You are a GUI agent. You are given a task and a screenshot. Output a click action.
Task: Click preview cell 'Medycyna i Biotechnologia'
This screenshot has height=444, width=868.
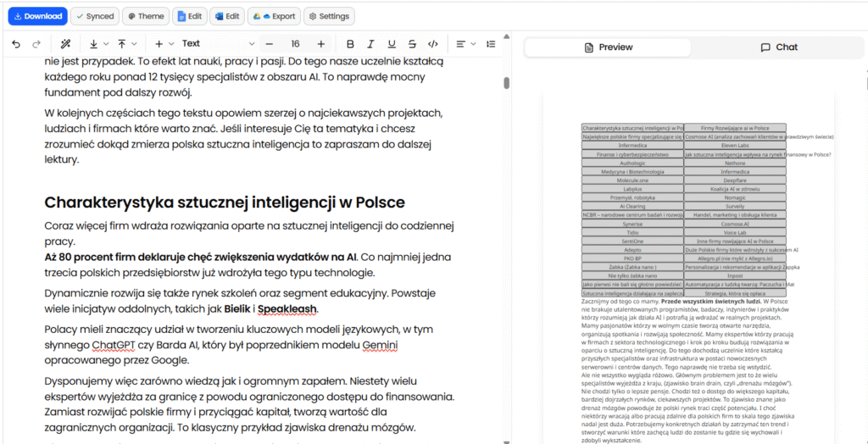click(x=632, y=172)
